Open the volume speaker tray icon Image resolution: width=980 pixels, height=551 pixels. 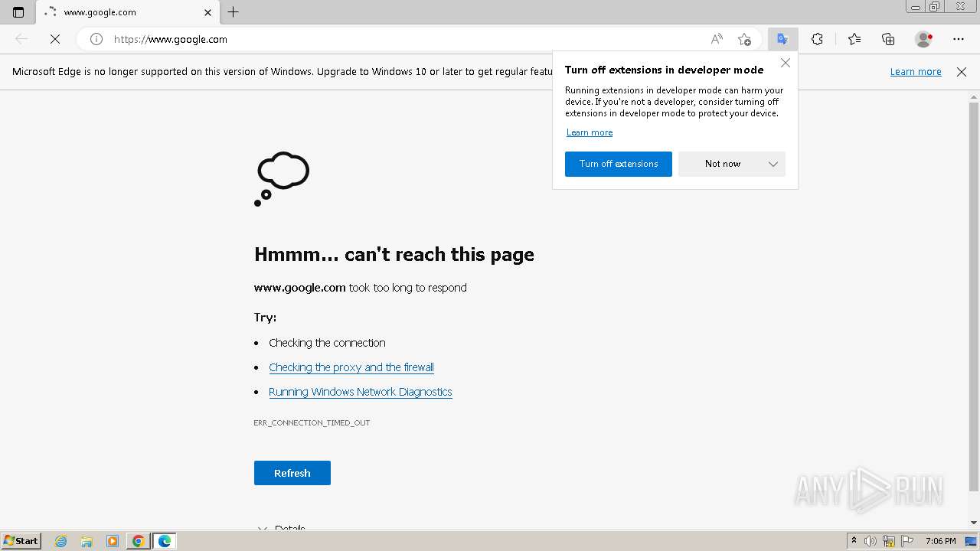click(x=871, y=541)
